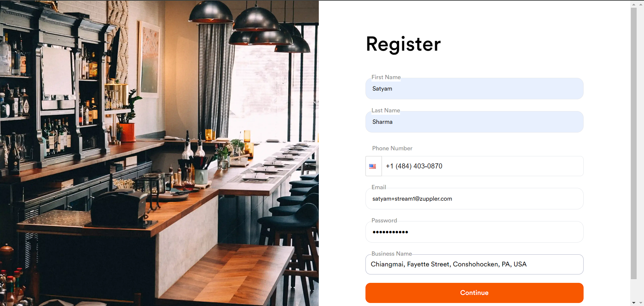Click the restaurant bar photo
Image resolution: width=644 pixels, height=306 pixels.
click(x=159, y=153)
